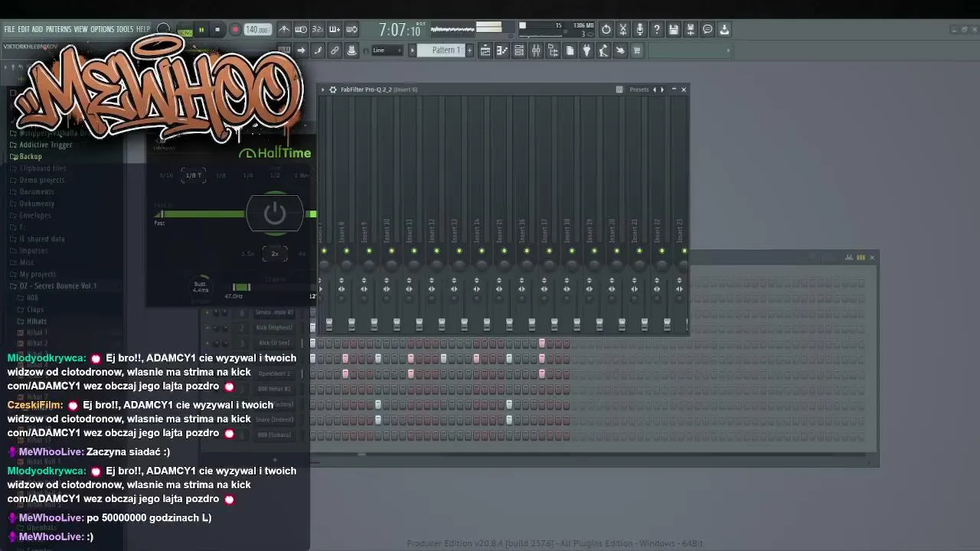Click the multilink stamp icon

[x=351, y=51]
